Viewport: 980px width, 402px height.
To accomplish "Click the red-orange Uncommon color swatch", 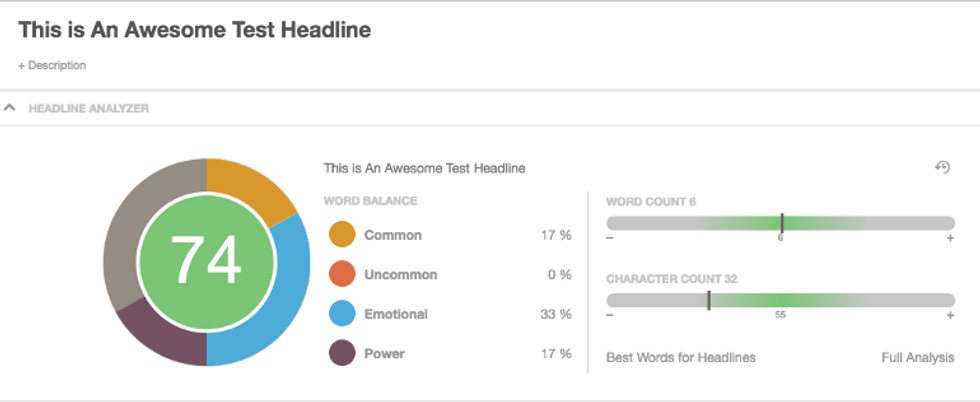I will [342, 275].
